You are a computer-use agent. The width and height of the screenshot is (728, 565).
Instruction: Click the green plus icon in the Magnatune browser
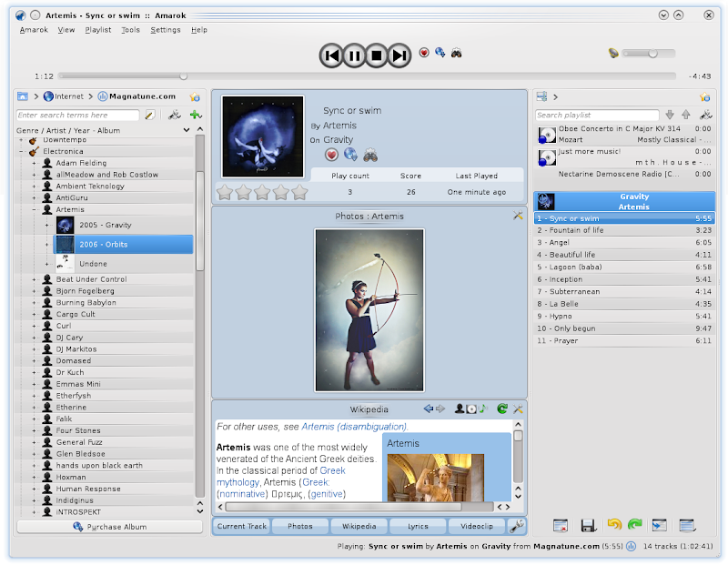tap(196, 115)
